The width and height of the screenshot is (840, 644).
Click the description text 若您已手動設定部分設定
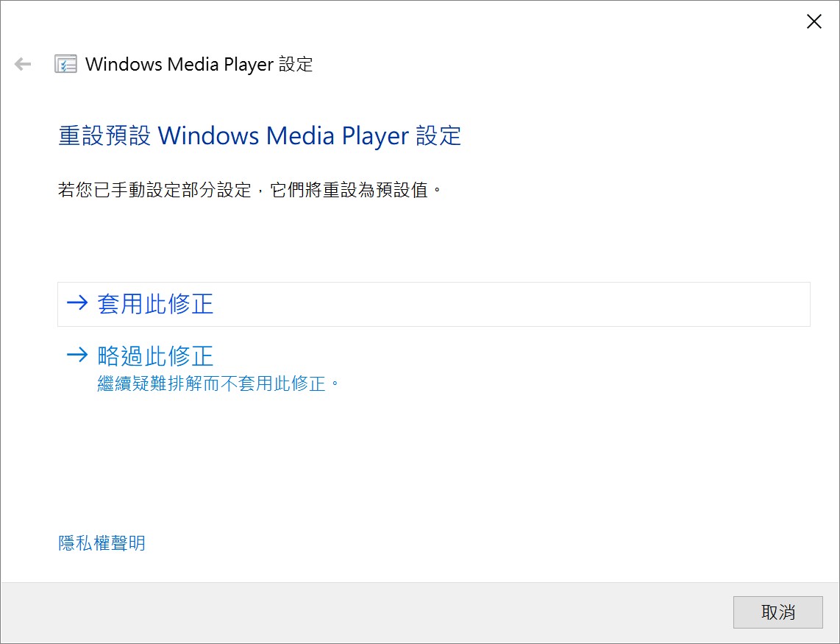coord(154,190)
